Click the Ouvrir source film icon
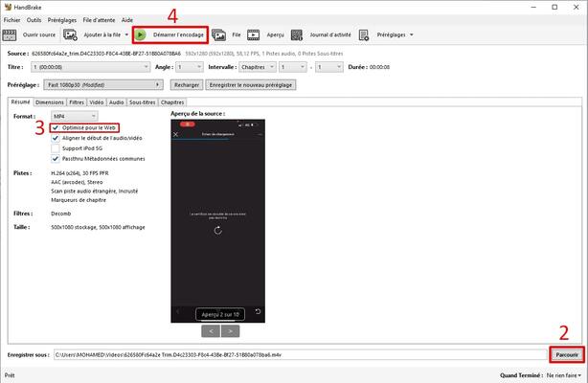The image size is (588, 383). [x=10, y=34]
